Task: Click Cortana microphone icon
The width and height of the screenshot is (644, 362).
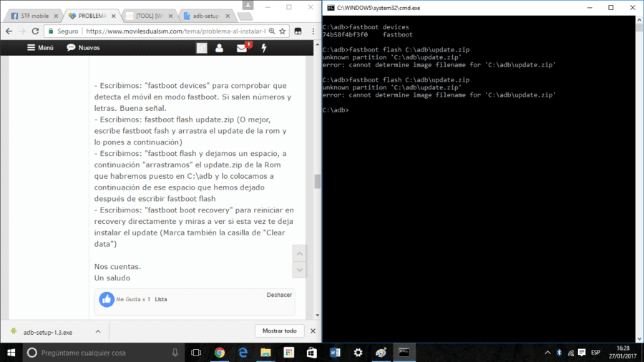Action: 175,353
